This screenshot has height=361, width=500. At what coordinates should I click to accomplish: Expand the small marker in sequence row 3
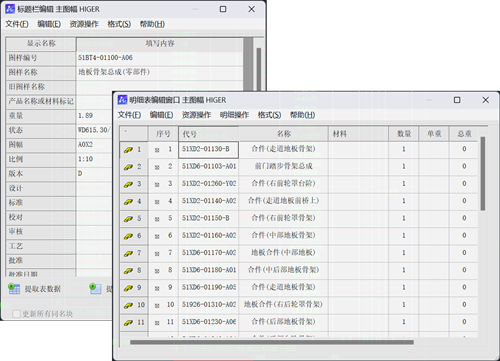coord(157,185)
